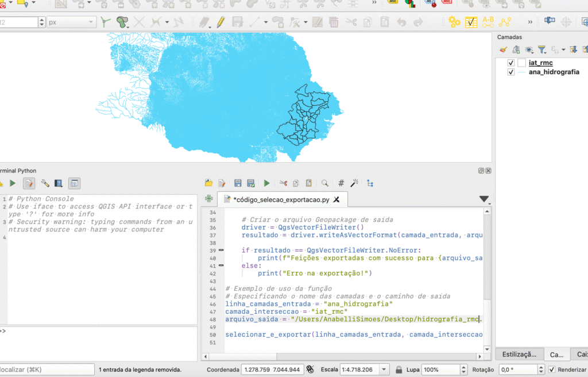Image resolution: width=588 pixels, height=377 pixels.
Task: Add a new editor tab
Action: tap(209, 199)
